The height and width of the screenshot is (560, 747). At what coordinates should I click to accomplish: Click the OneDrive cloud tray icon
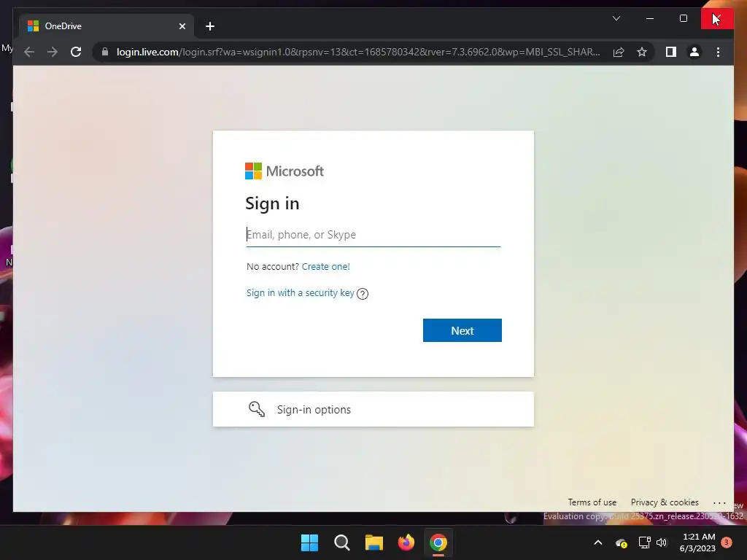point(622,542)
